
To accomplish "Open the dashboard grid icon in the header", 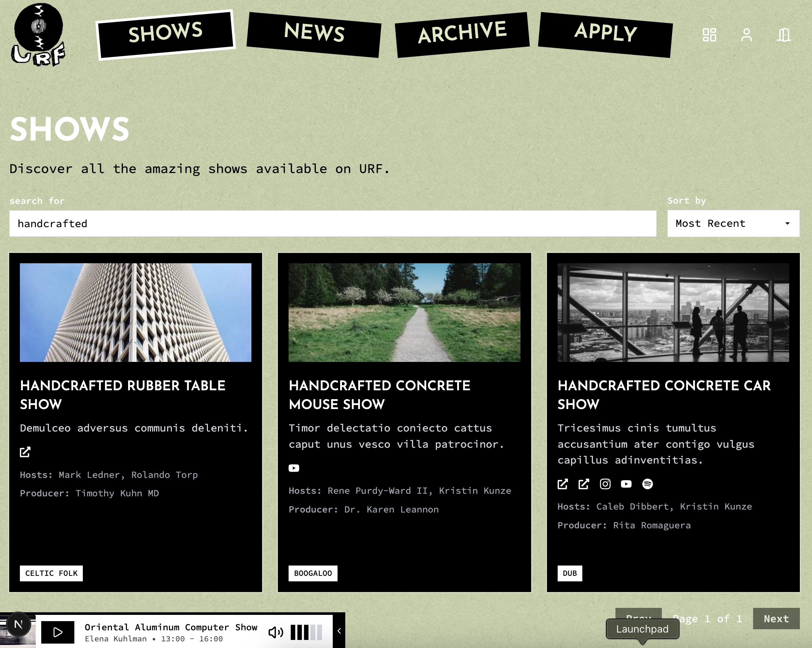I will pyautogui.click(x=710, y=35).
